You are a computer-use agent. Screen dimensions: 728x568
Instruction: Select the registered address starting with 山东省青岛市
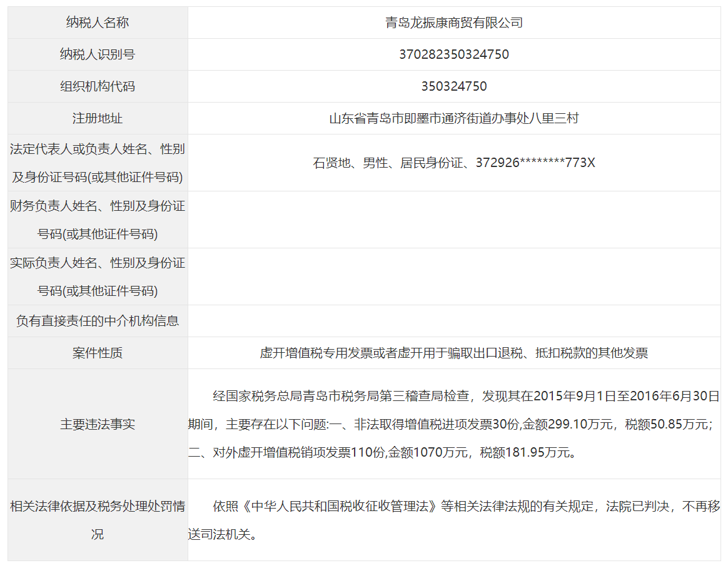point(453,118)
